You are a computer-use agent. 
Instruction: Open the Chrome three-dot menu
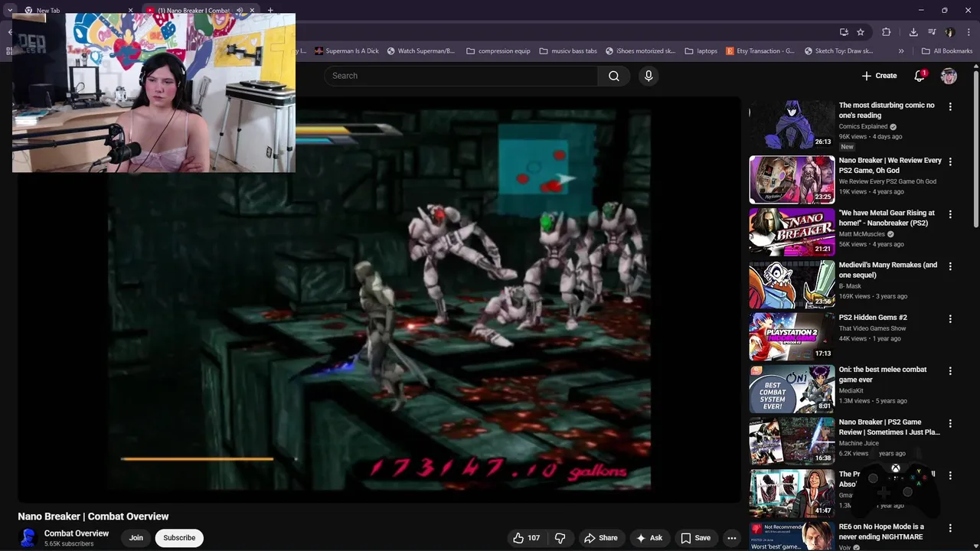pyautogui.click(x=968, y=32)
